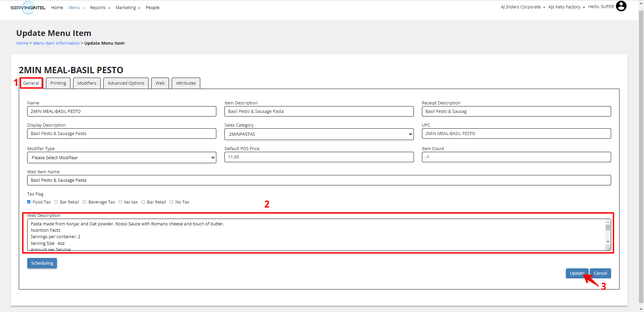Image resolution: width=644 pixels, height=312 pixels.
Task: Open the Reports menu
Action: click(x=100, y=8)
